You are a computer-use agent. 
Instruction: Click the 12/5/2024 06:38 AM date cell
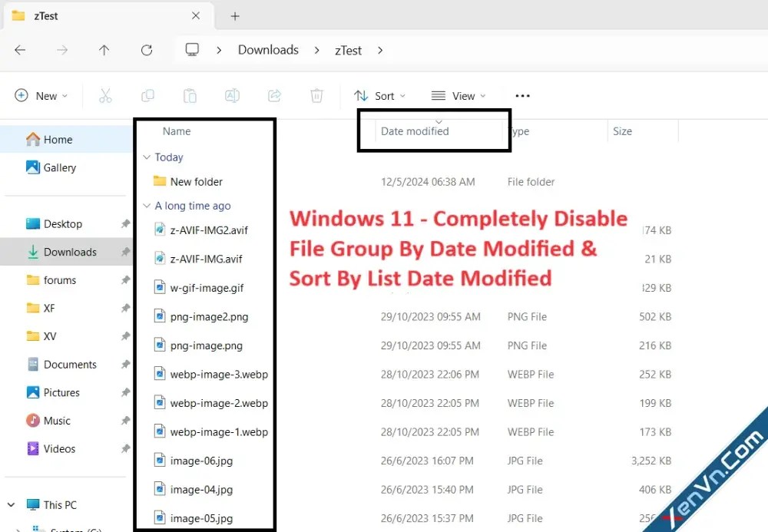pyautogui.click(x=428, y=182)
